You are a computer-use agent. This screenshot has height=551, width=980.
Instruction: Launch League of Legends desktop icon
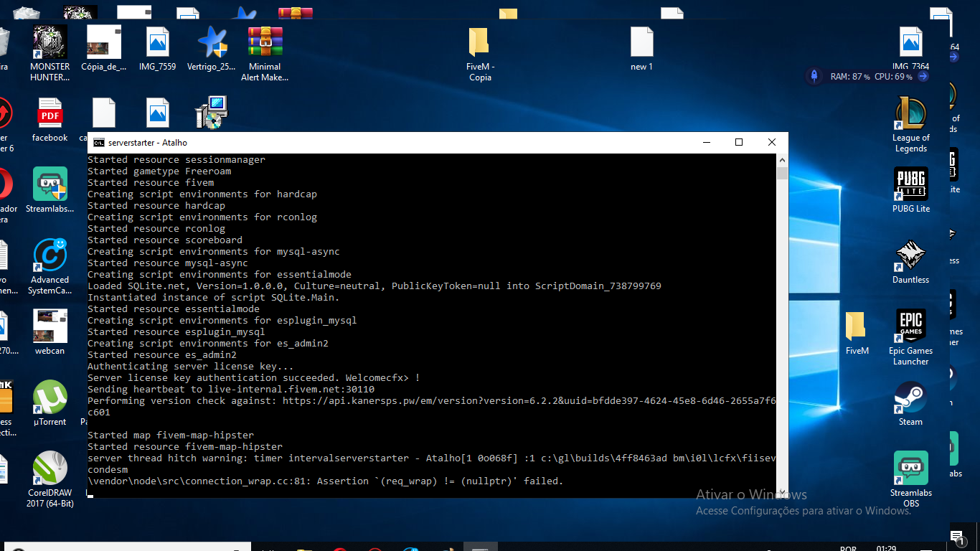[910, 114]
